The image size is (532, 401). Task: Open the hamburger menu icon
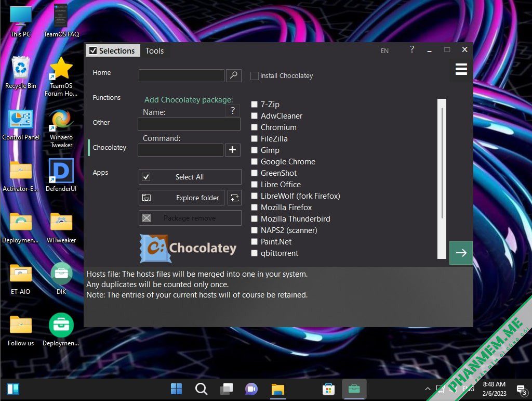tap(461, 69)
